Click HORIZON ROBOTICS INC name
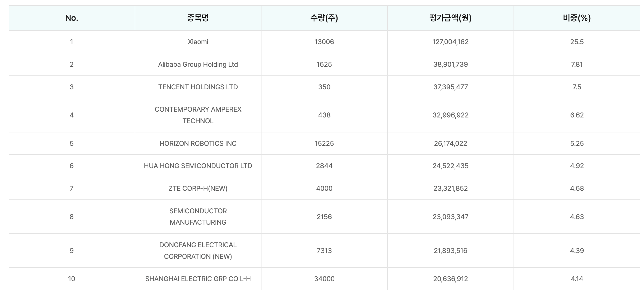644x299 pixels. (x=198, y=143)
